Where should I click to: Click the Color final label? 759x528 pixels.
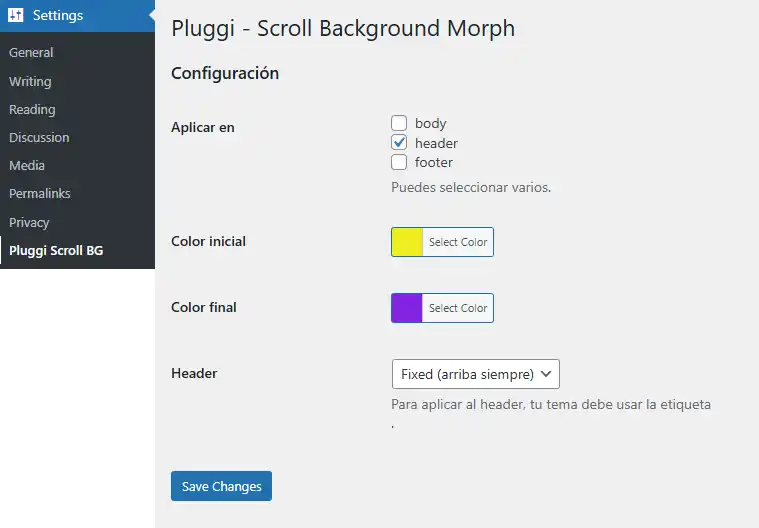click(x=204, y=307)
